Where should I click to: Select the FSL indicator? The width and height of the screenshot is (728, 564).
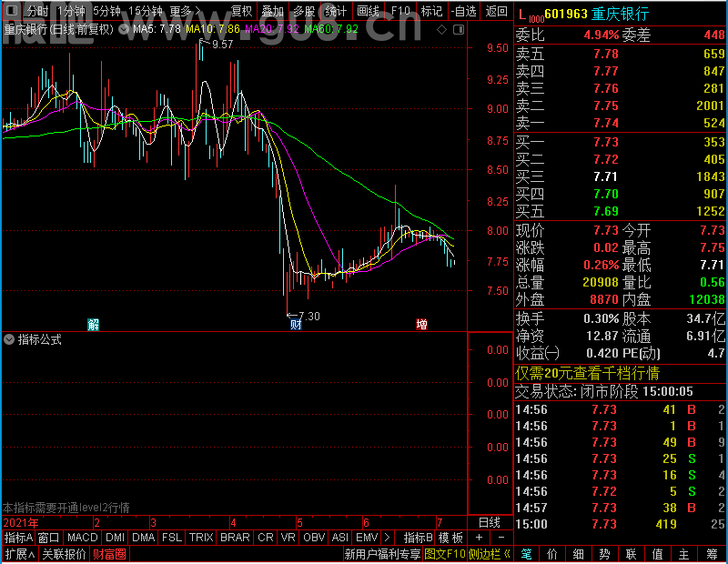(x=172, y=538)
